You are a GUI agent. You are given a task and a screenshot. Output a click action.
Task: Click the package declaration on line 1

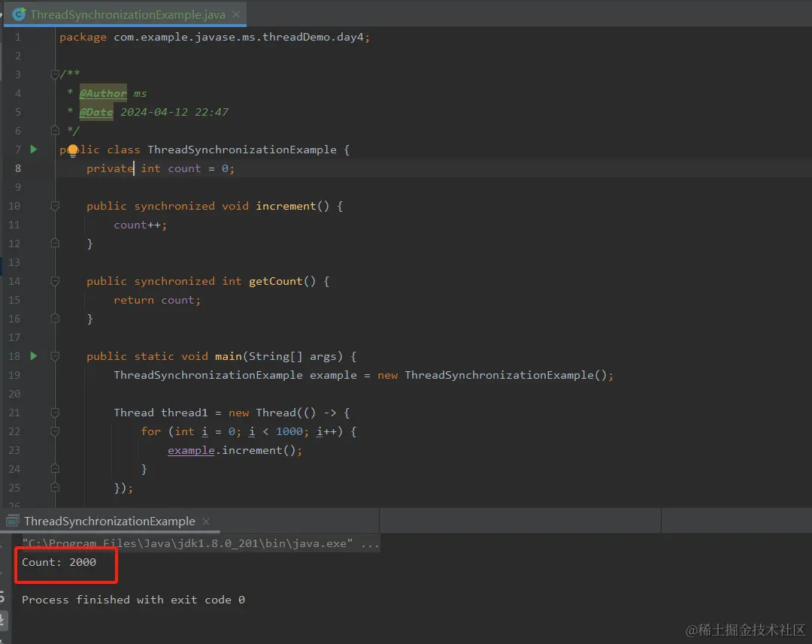tap(214, 38)
